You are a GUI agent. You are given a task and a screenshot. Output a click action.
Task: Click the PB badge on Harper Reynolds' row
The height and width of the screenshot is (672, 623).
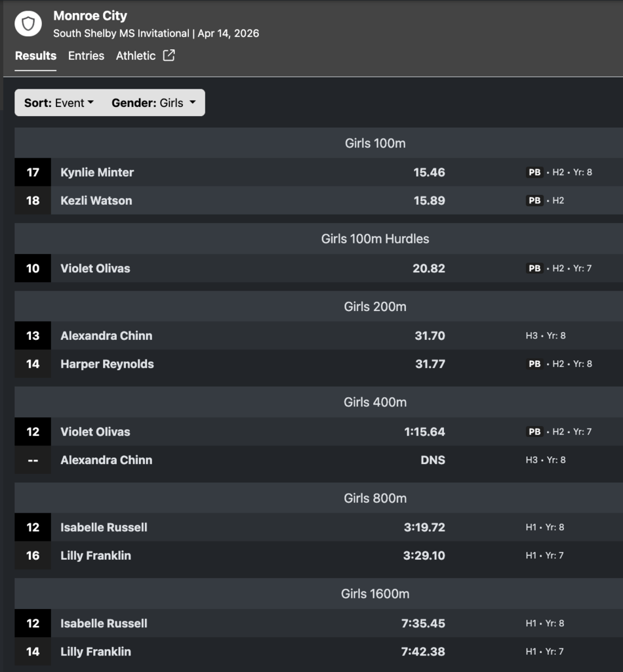coord(534,364)
